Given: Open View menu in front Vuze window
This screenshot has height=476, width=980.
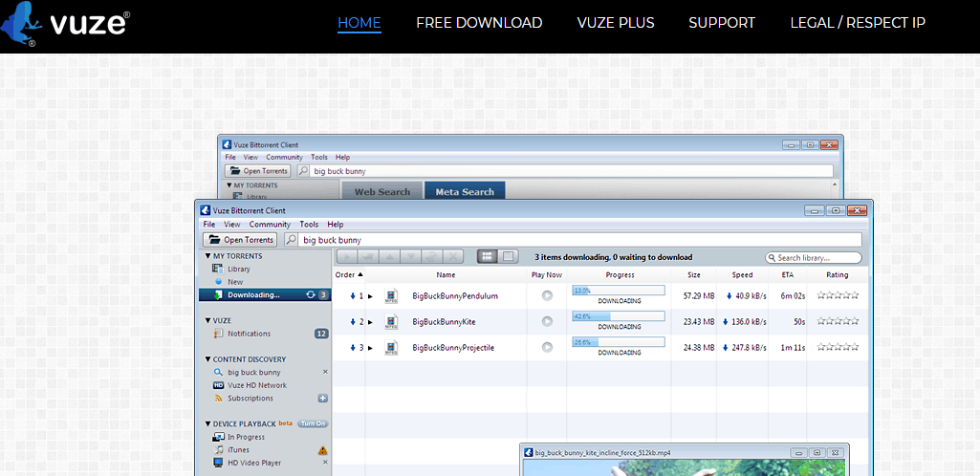Looking at the screenshot, I should coord(232,225).
